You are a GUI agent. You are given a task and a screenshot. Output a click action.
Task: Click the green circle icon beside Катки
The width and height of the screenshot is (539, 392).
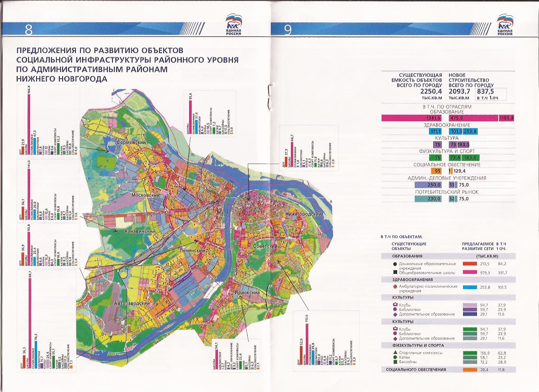click(x=395, y=357)
